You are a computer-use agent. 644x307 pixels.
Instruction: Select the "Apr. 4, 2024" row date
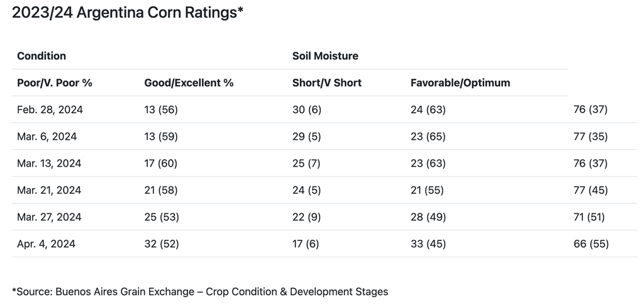46,244
